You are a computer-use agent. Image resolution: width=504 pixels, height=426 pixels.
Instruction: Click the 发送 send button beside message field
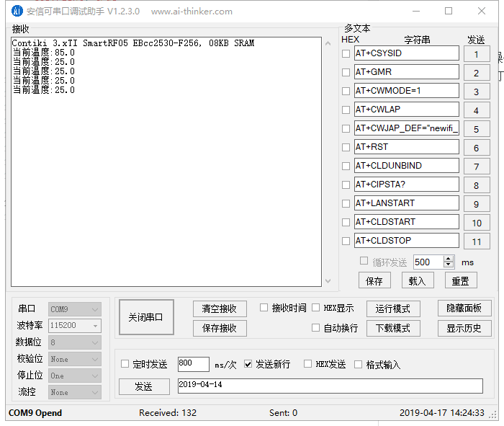pyautogui.click(x=144, y=386)
